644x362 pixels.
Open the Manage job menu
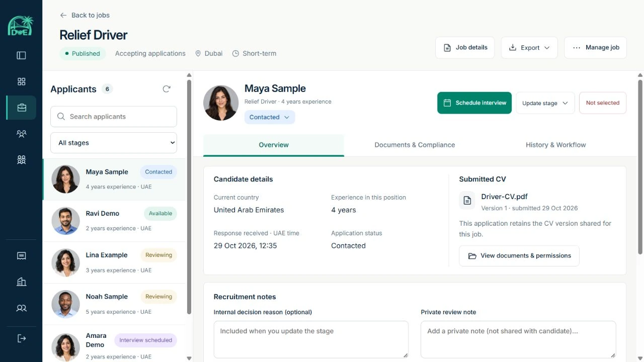pyautogui.click(x=595, y=48)
